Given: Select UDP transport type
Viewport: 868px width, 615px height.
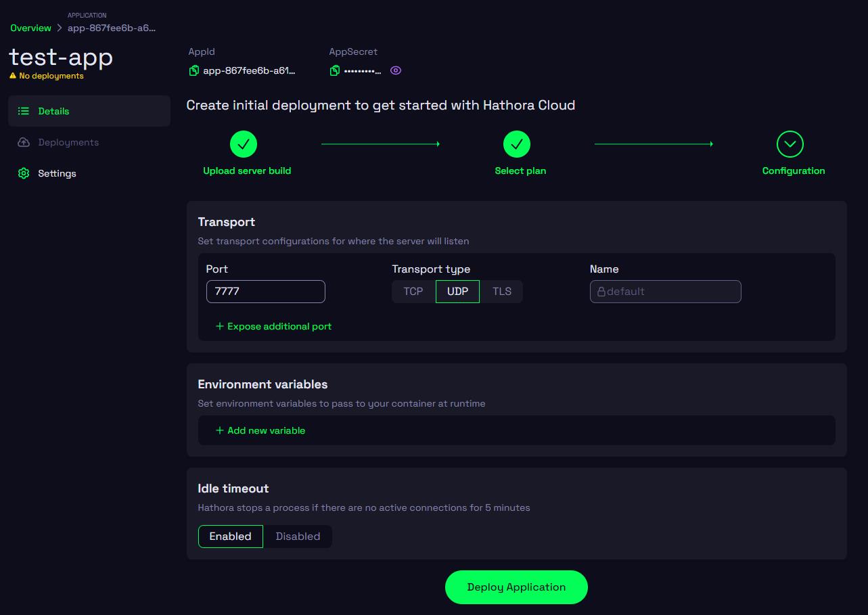Looking at the screenshot, I should 458,292.
